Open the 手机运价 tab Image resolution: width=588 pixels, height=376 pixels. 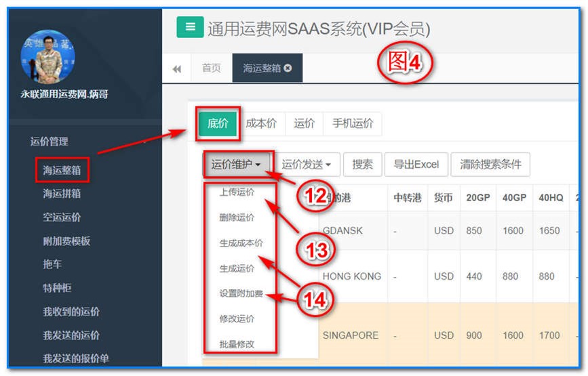click(x=353, y=123)
